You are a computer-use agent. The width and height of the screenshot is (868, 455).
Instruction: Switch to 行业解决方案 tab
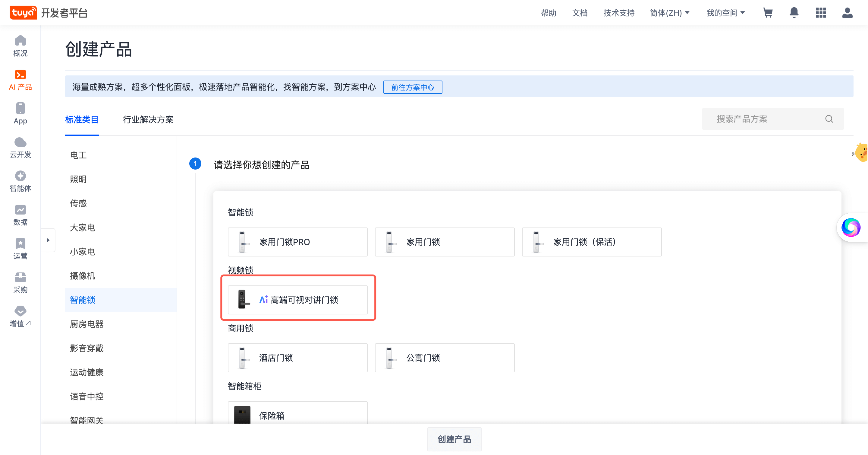148,119
